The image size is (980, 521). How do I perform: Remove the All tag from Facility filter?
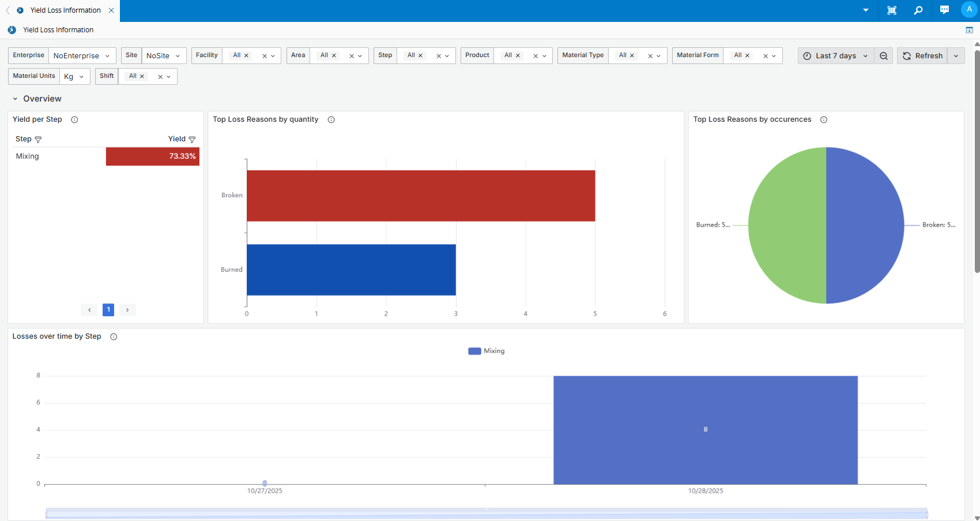tap(247, 56)
